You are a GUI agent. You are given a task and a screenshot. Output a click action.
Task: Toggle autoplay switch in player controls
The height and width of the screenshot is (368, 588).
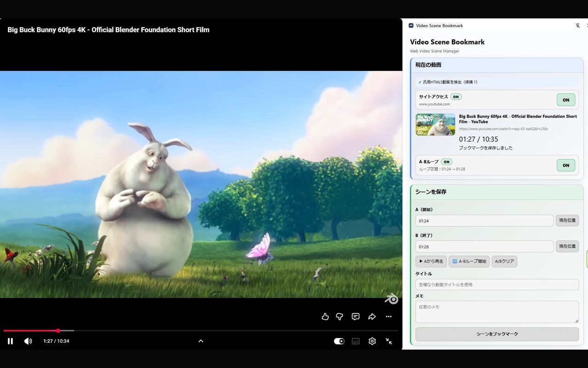coord(339,341)
